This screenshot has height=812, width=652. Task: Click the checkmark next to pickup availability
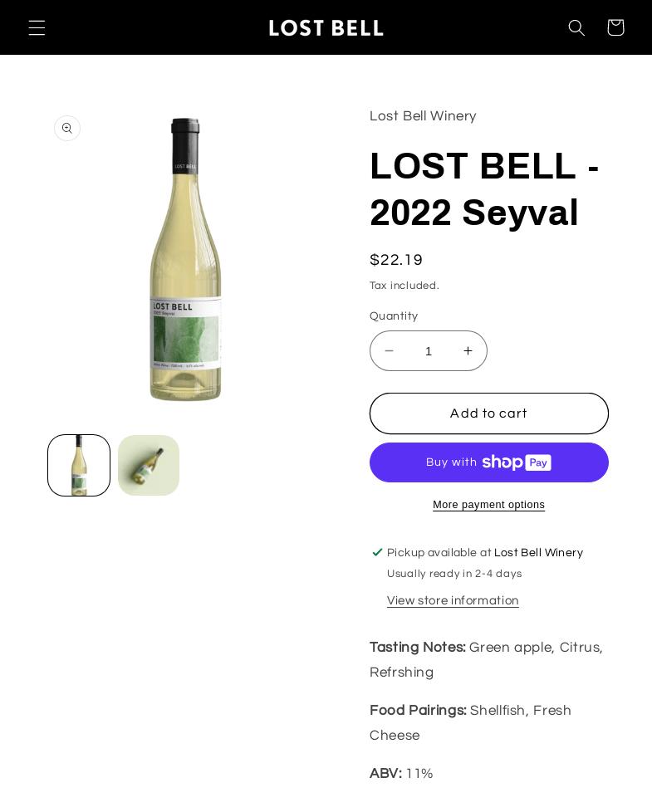pyautogui.click(x=377, y=552)
